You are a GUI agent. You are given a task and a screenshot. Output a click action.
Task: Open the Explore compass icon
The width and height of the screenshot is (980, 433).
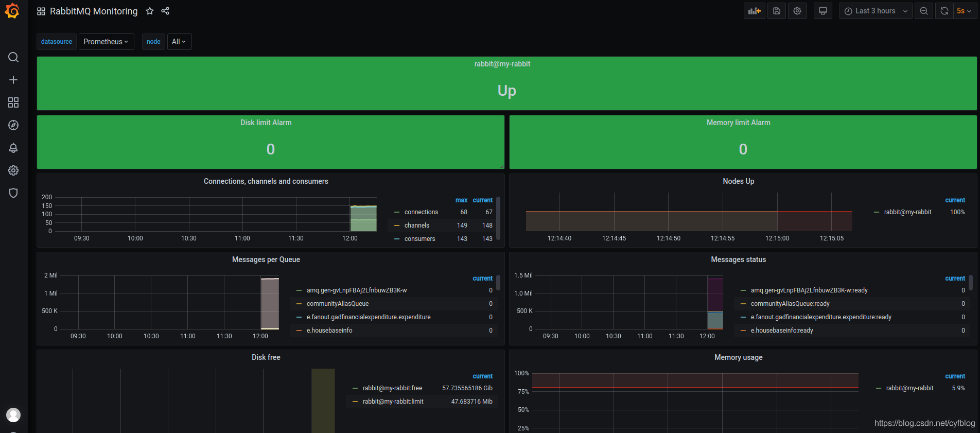pyautogui.click(x=13, y=125)
